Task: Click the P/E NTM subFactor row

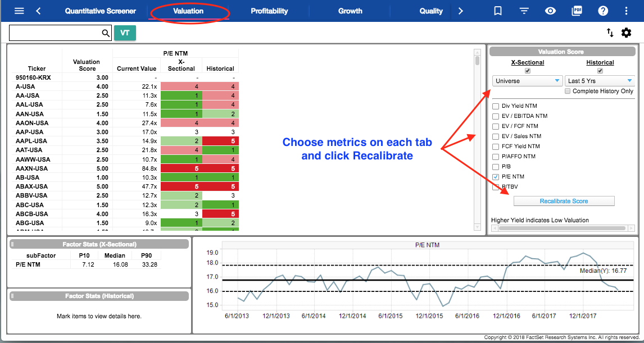Action: 86,264
